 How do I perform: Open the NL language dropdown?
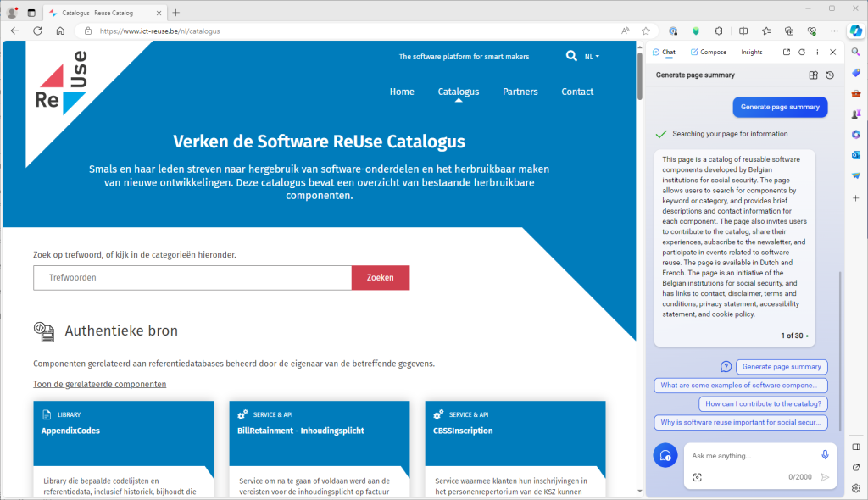pos(591,56)
